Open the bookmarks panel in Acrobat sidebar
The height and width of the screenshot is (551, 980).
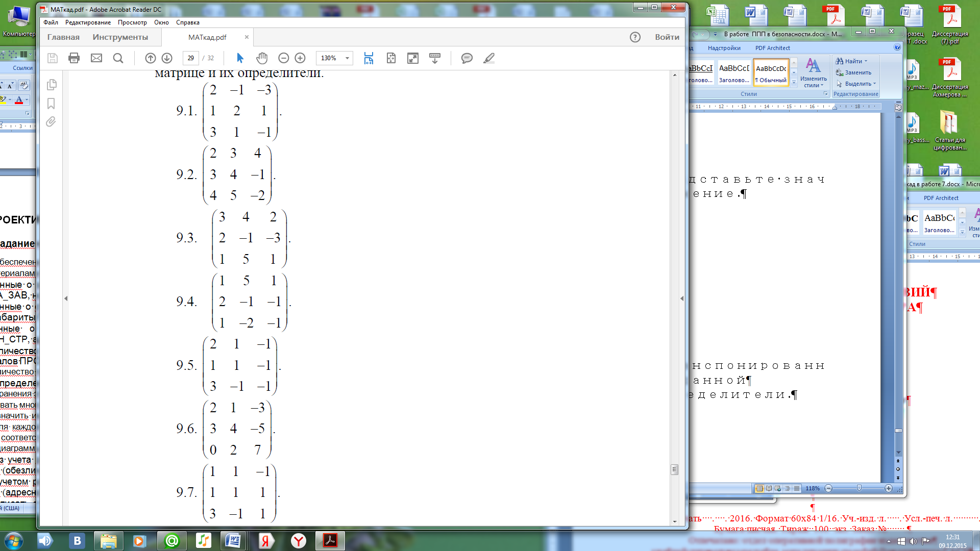point(51,104)
